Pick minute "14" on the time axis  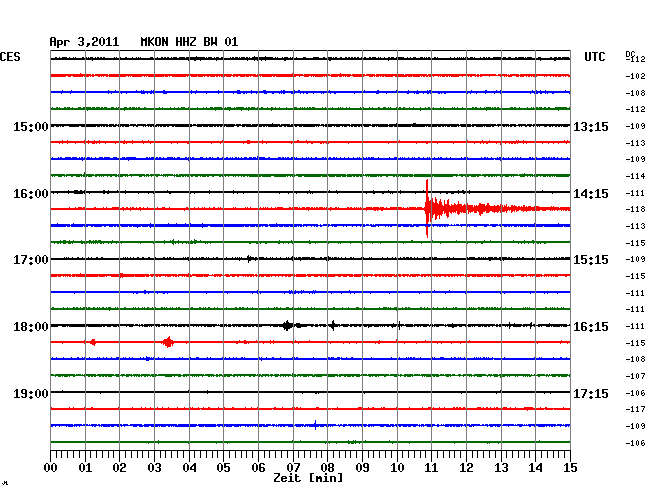(536, 467)
